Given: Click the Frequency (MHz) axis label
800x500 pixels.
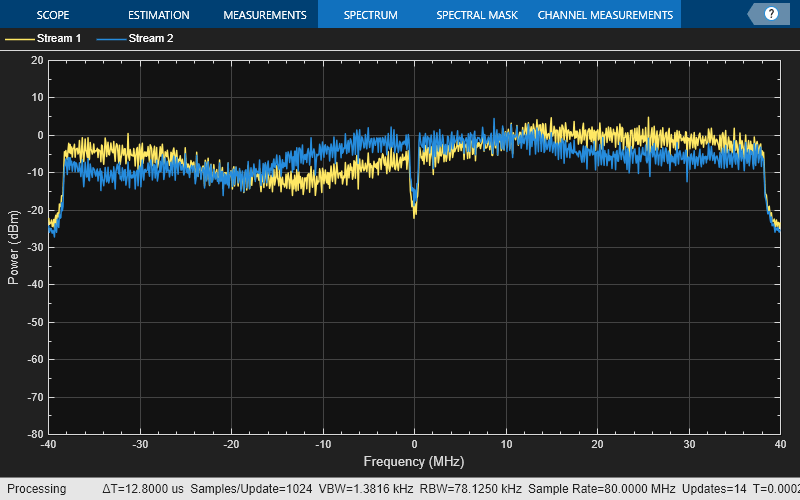Looking at the screenshot, I should point(414,463).
